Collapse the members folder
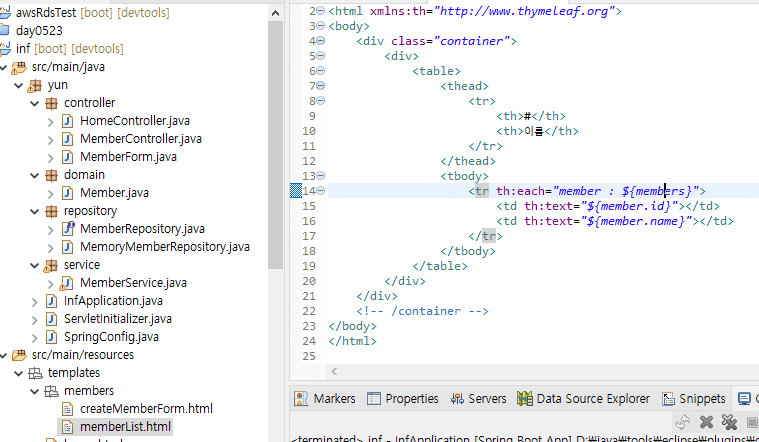759x442 pixels. point(34,391)
